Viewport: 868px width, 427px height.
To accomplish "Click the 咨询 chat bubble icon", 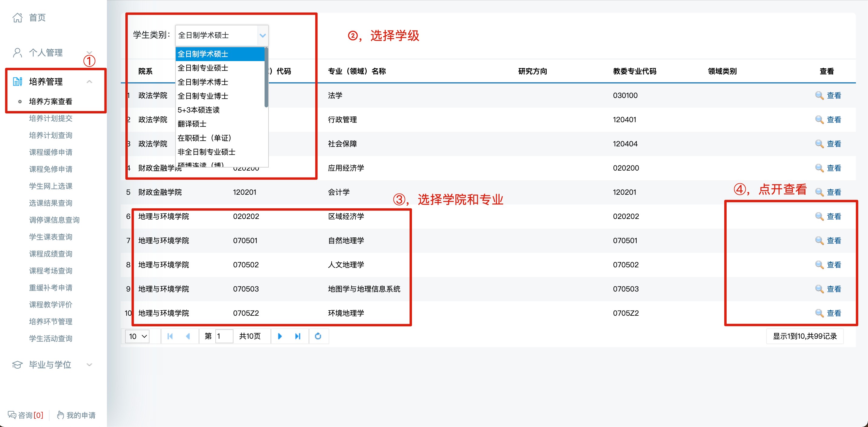I will [x=12, y=415].
